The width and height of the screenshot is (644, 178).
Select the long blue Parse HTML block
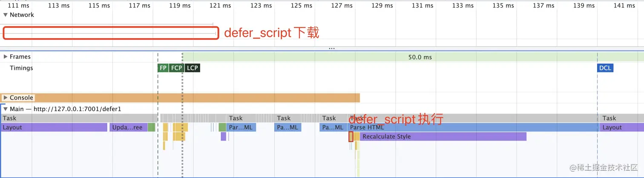473,127
